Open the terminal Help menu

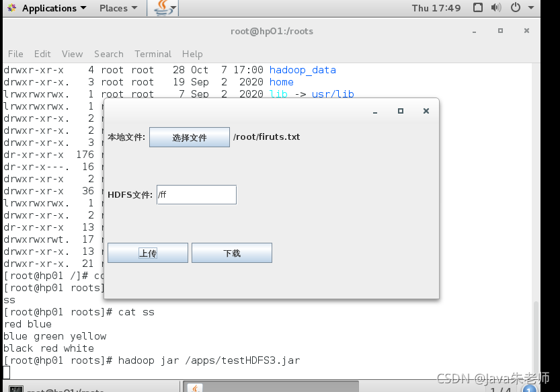pyautogui.click(x=192, y=54)
